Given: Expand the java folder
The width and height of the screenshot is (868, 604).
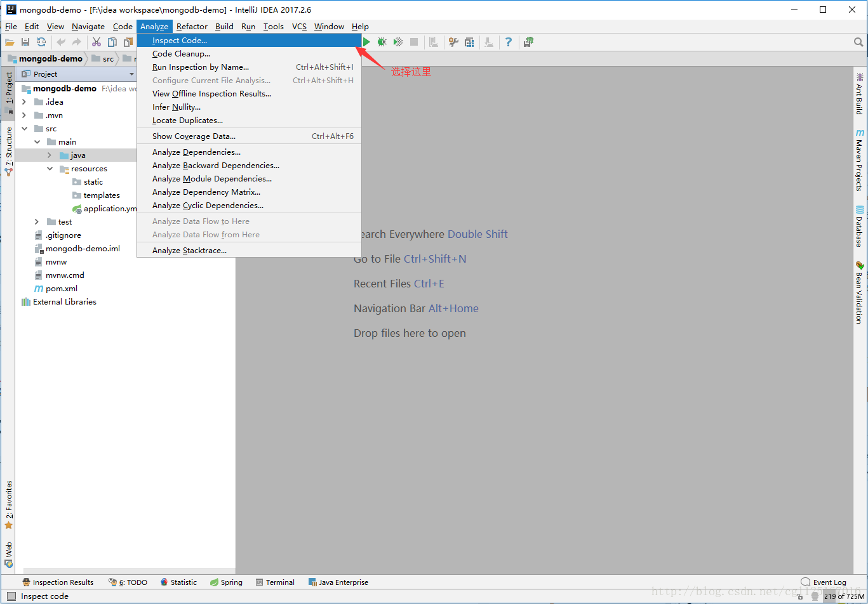Looking at the screenshot, I should coord(50,155).
